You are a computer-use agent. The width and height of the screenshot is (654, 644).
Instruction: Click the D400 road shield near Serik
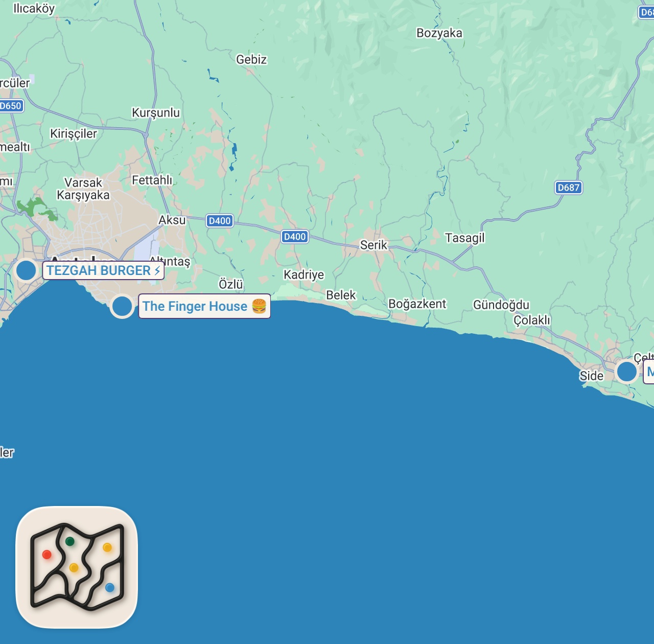click(x=295, y=237)
